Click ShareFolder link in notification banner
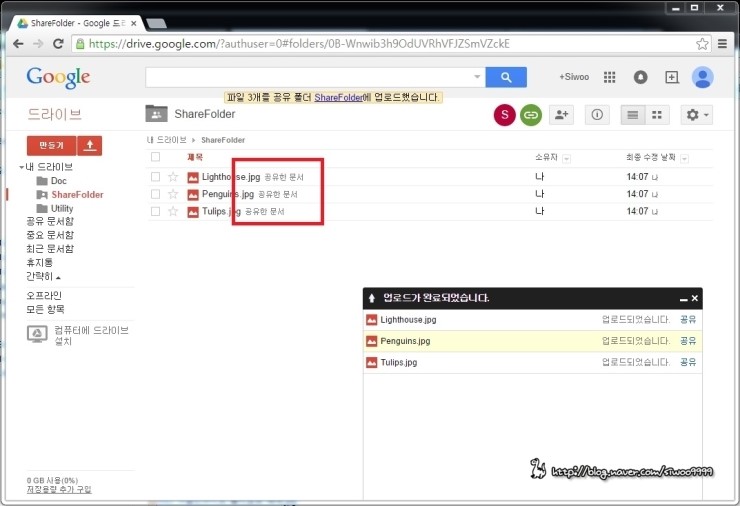The height and width of the screenshot is (506, 740). (338, 98)
